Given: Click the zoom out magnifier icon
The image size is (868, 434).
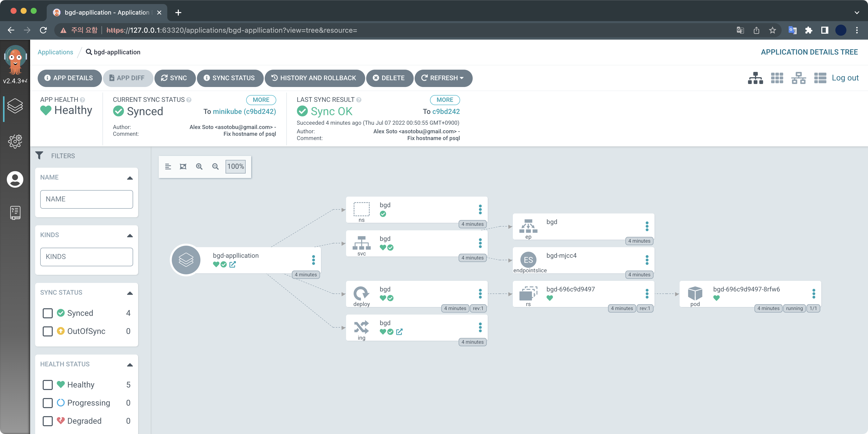Looking at the screenshot, I should 215,167.
